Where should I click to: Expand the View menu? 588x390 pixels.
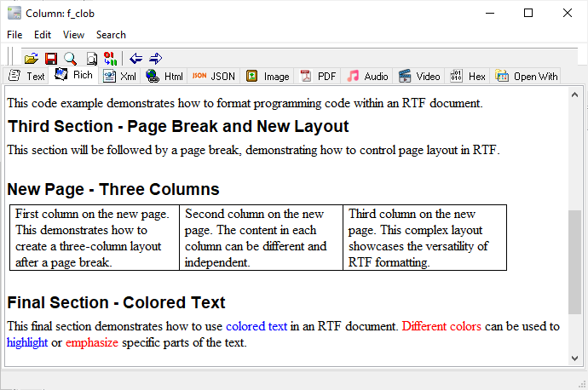(x=73, y=35)
